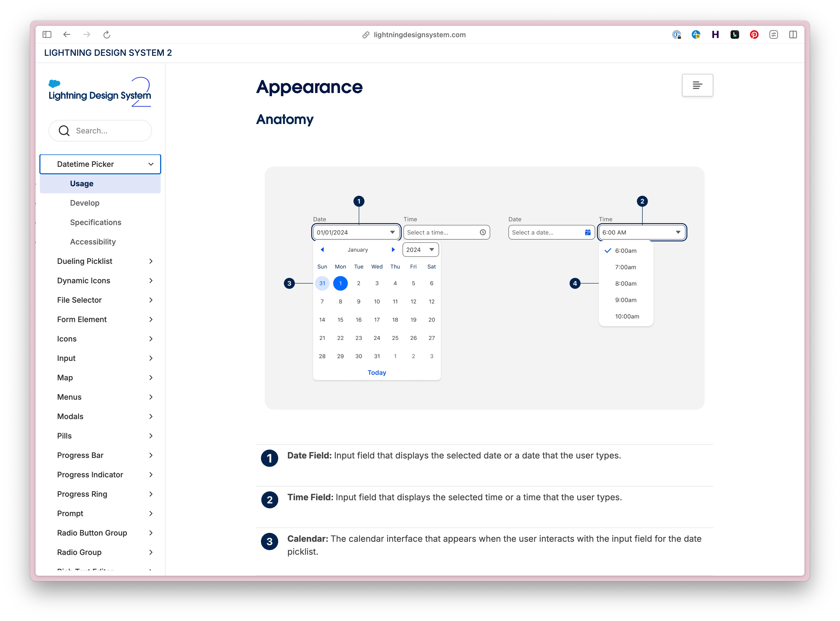Screen dimensions: 840x621
Task: Open the Menus section
Action: coord(100,397)
